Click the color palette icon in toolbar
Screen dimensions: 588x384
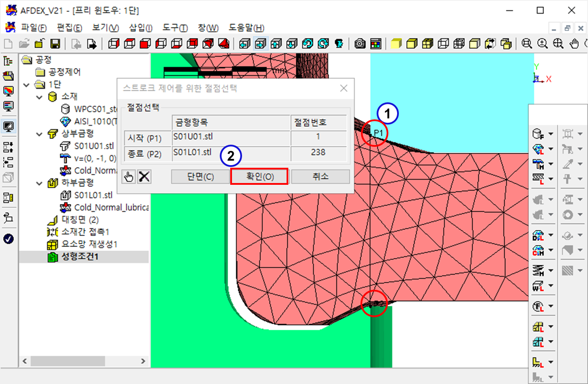pyautogui.click(x=375, y=44)
